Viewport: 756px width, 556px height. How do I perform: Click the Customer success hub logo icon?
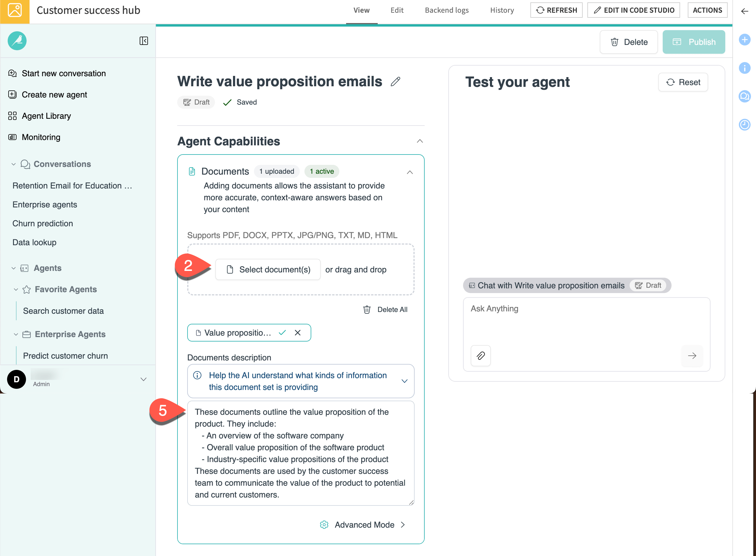click(15, 10)
